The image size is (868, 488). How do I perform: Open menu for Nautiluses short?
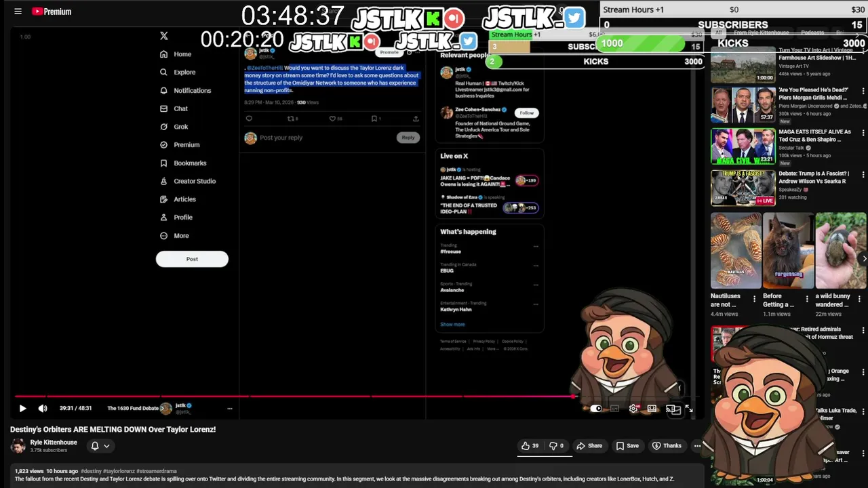pyautogui.click(x=754, y=299)
